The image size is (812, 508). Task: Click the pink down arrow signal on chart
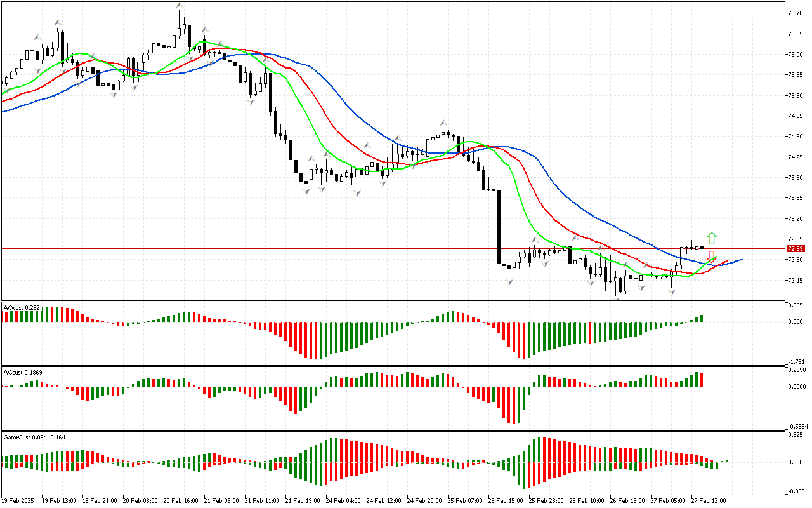(x=712, y=256)
